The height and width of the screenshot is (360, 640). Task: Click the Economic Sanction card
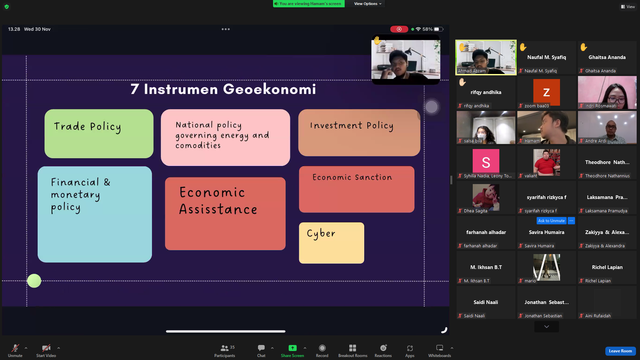click(x=357, y=189)
